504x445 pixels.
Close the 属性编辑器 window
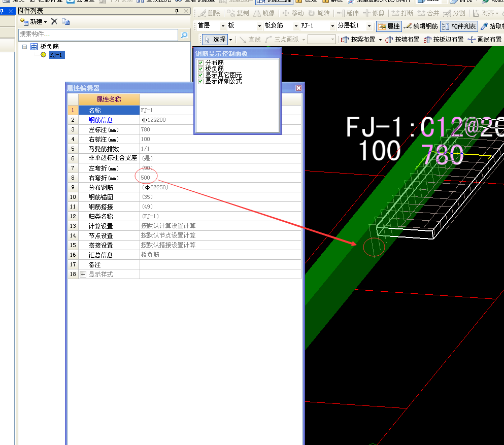298,88
